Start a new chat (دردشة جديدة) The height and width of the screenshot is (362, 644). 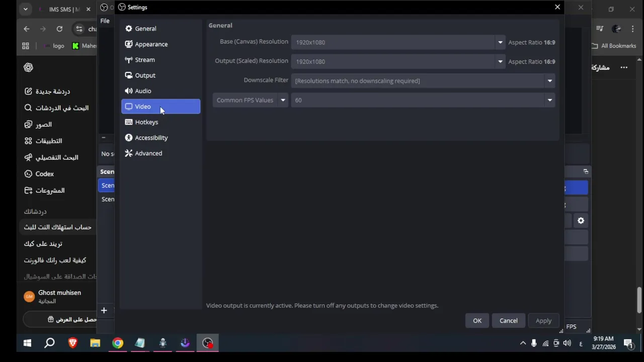pyautogui.click(x=48, y=92)
